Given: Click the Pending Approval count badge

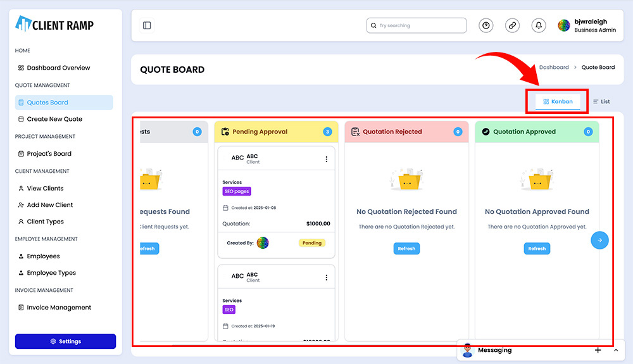Looking at the screenshot, I should pos(327,132).
